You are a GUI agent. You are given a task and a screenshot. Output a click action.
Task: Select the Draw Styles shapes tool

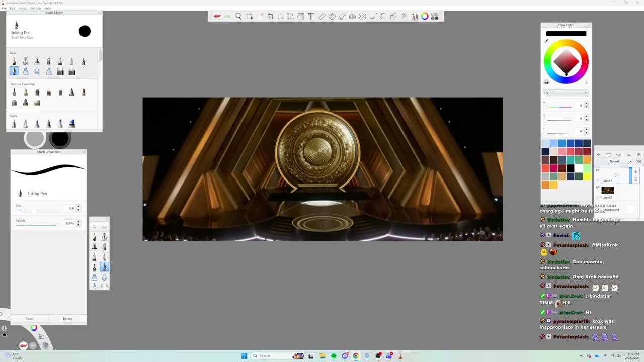pos(393,17)
